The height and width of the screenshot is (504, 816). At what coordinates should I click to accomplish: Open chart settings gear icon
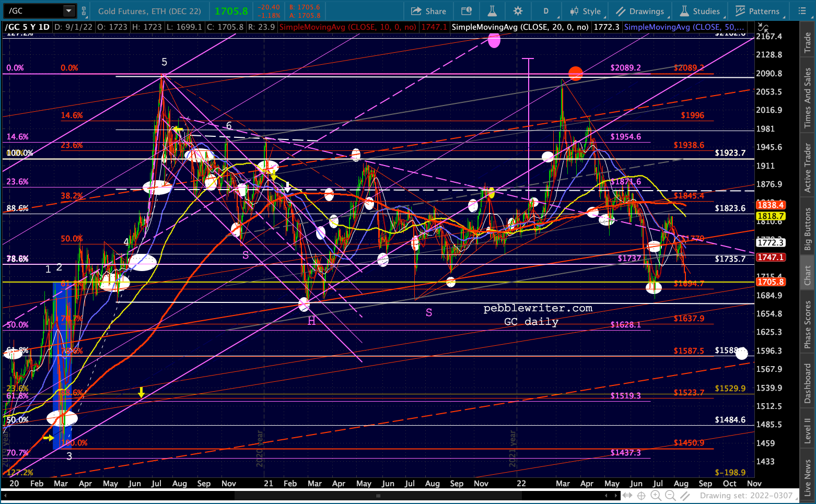518,11
